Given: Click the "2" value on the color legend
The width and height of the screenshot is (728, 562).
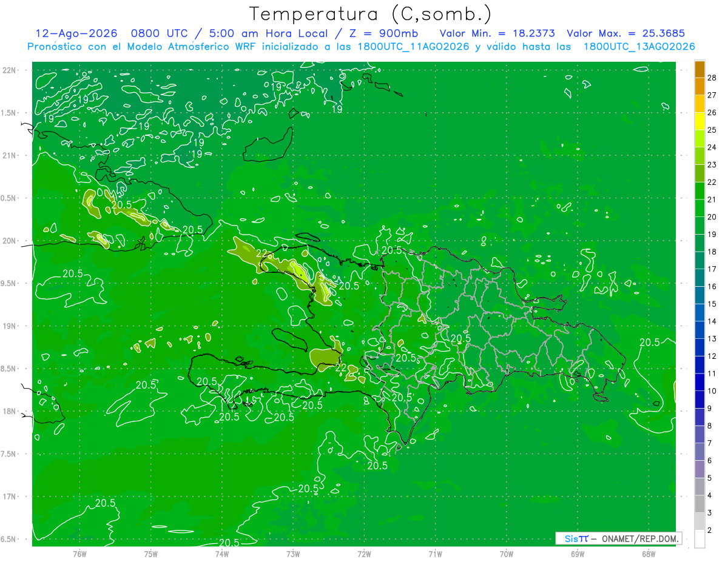Looking at the screenshot, I should [710, 530].
